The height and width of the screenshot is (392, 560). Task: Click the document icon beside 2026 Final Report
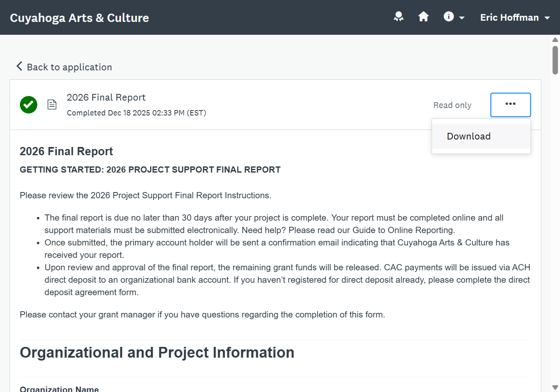(52, 104)
